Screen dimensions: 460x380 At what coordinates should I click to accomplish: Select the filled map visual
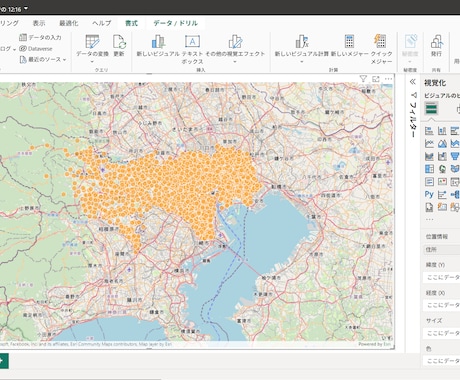455,169
